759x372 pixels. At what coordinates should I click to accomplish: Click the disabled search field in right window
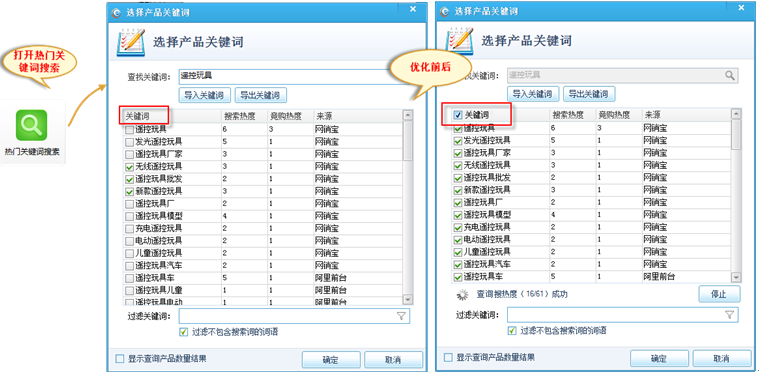pyautogui.click(x=622, y=75)
